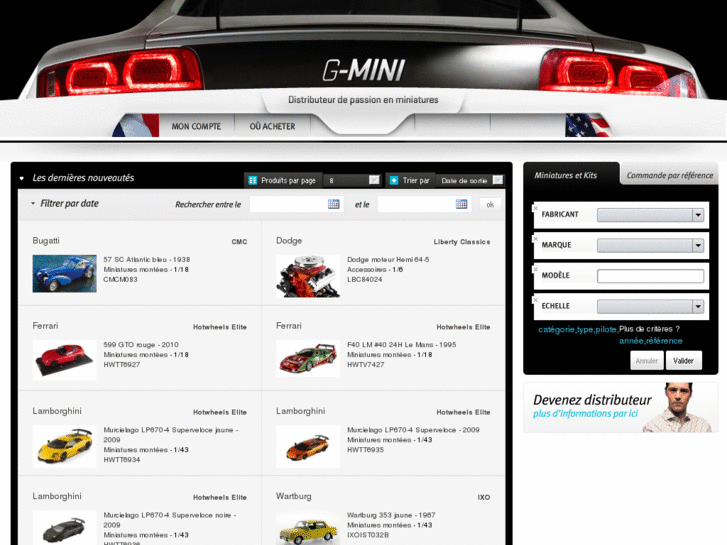Screen dimensions: 727x545
Task: Open the blue Bugatti 57 SC Atlantic thumbnail
Action: (x=64, y=274)
